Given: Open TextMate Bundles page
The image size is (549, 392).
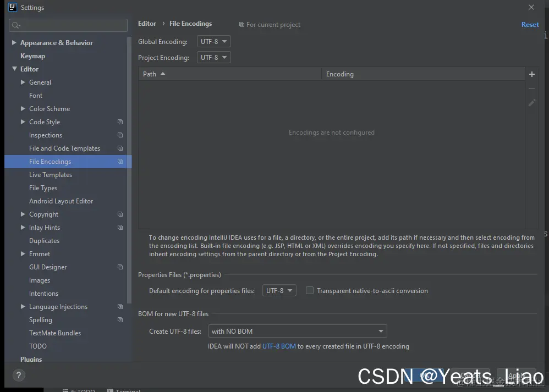Looking at the screenshot, I should pyautogui.click(x=55, y=333).
